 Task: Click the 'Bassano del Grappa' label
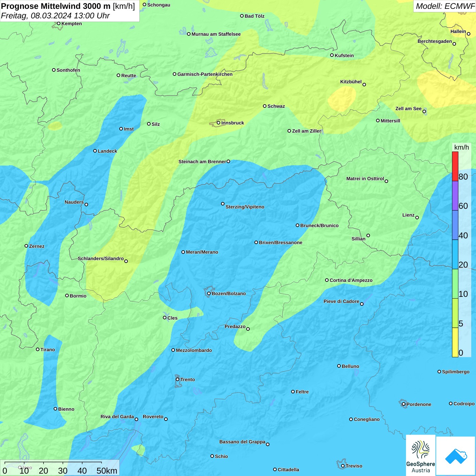242,442
